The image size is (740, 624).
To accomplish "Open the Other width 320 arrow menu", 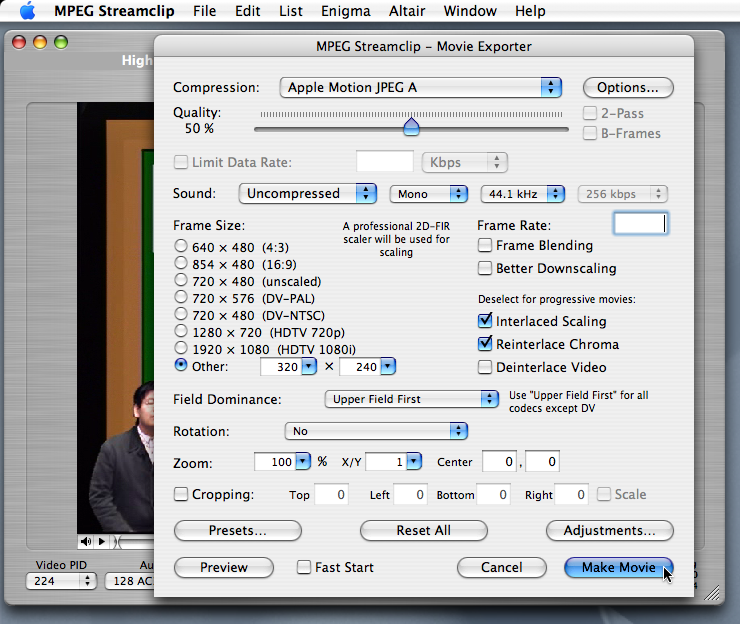I will pos(308,367).
